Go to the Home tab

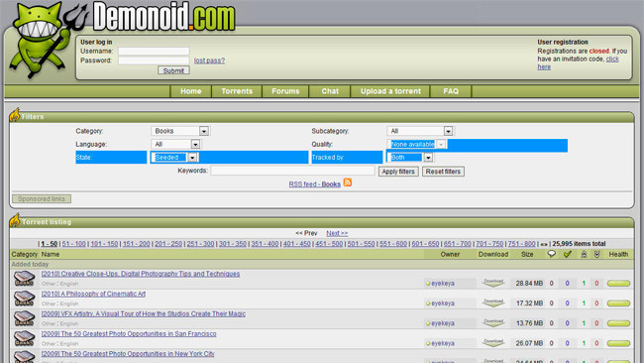click(191, 91)
